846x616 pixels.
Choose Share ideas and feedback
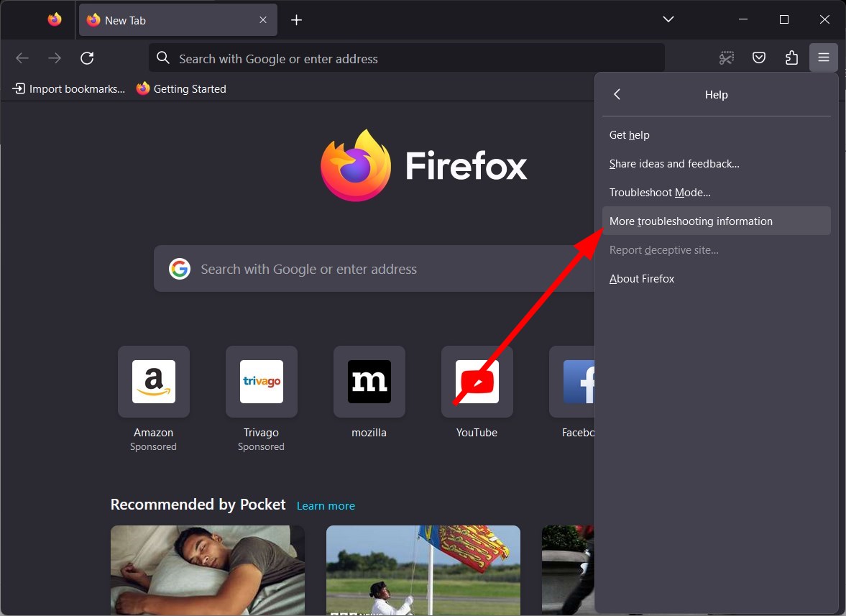click(x=716, y=163)
